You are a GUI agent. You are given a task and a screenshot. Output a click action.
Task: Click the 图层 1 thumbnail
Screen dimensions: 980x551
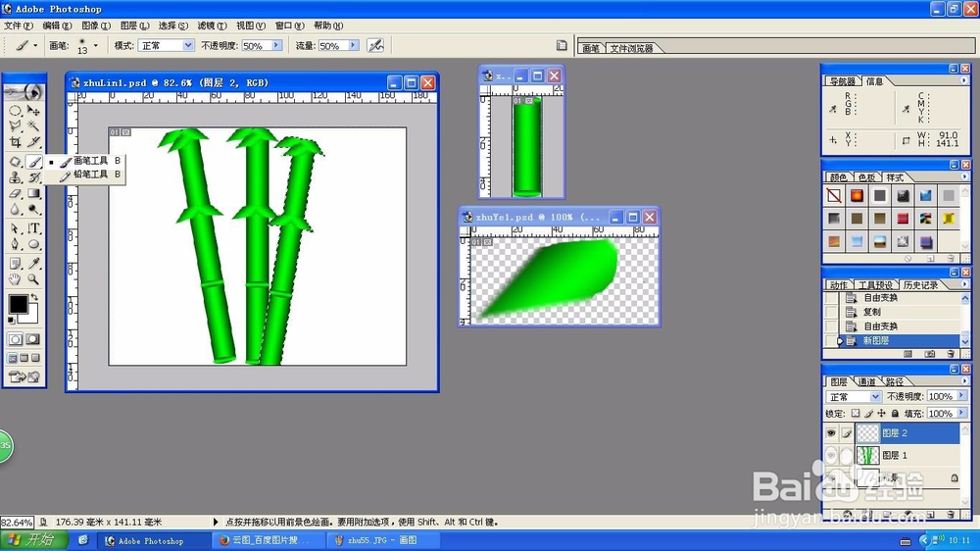tap(867, 455)
